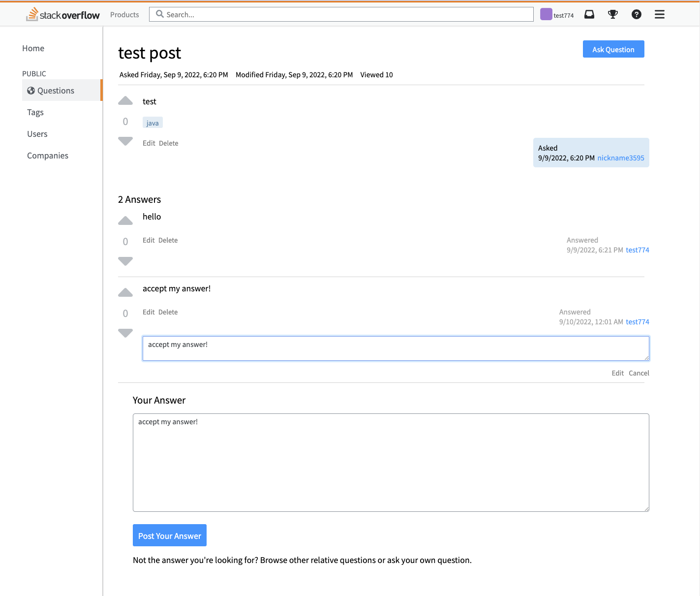Click test774 username in header
The width and height of the screenshot is (700, 596).
tap(564, 15)
